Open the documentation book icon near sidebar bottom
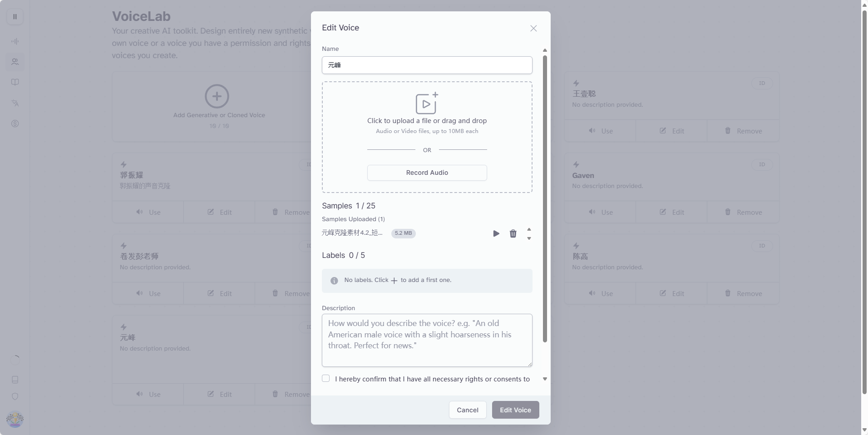Viewport: 868px width, 435px height. 15,380
